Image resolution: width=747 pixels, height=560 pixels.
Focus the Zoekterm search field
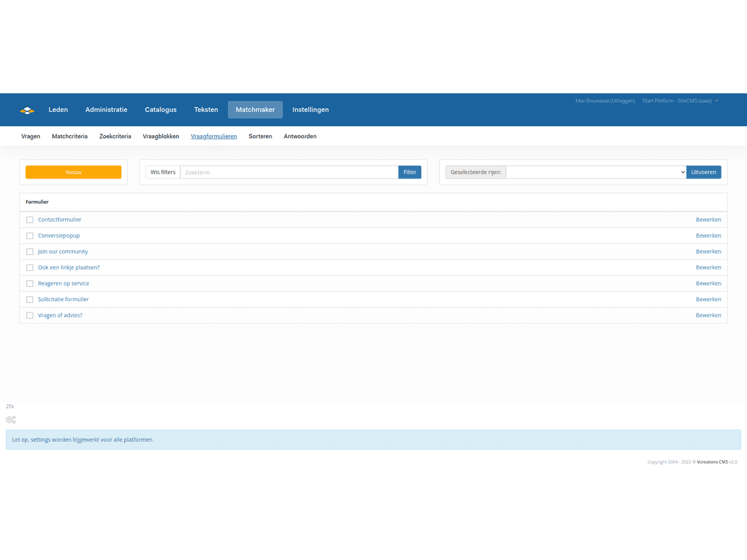289,172
